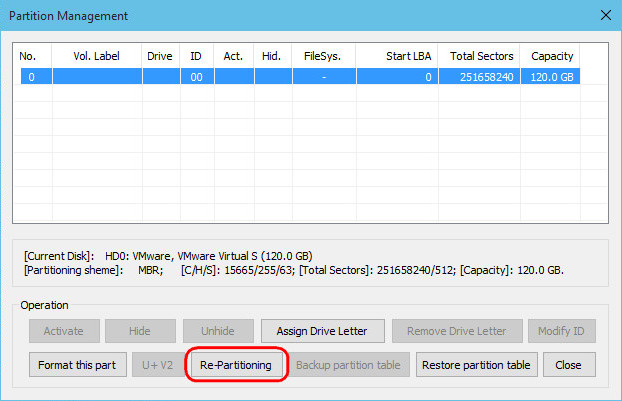The image size is (622, 401).
Task: Click the ID column header
Action: pos(196,56)
